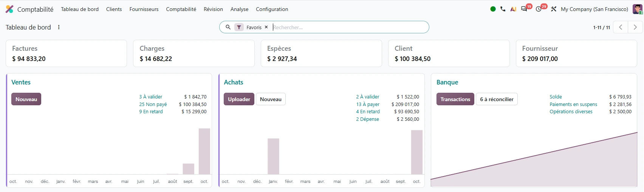Open the Banque journal title
Screen dimensions: 644x192
[x=447, y=82]
